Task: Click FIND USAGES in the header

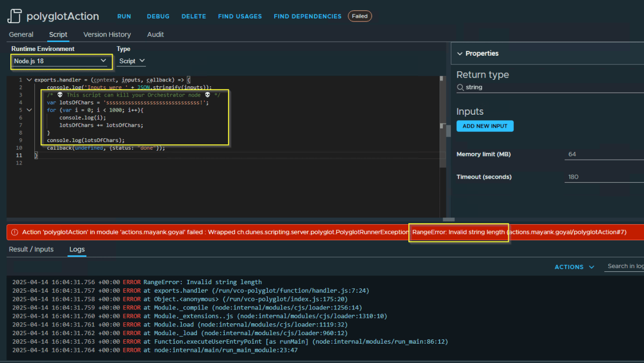Action: point(240,17)
